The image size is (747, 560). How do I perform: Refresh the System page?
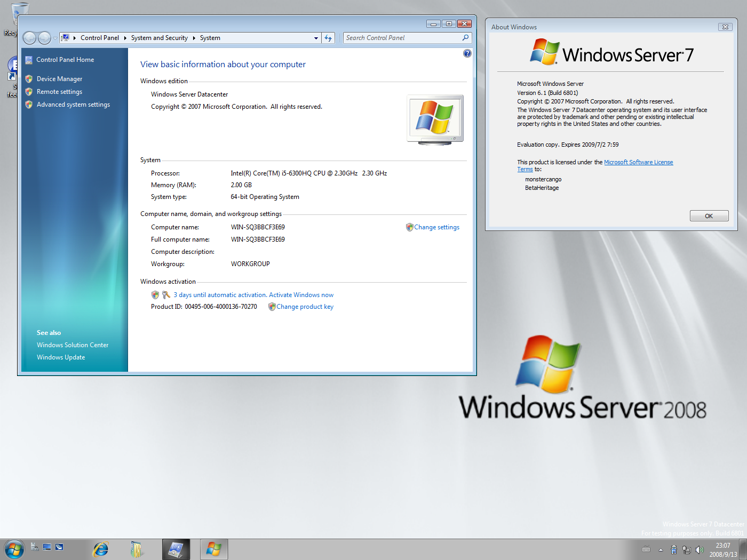tap(328, 38)
